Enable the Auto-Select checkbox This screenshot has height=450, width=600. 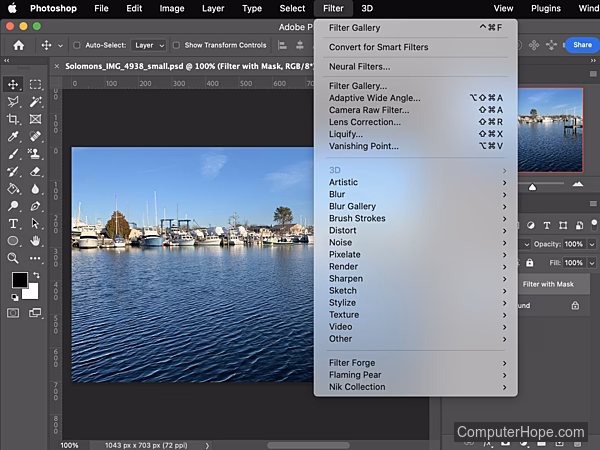pyautogui.click(x=77, y=45)
